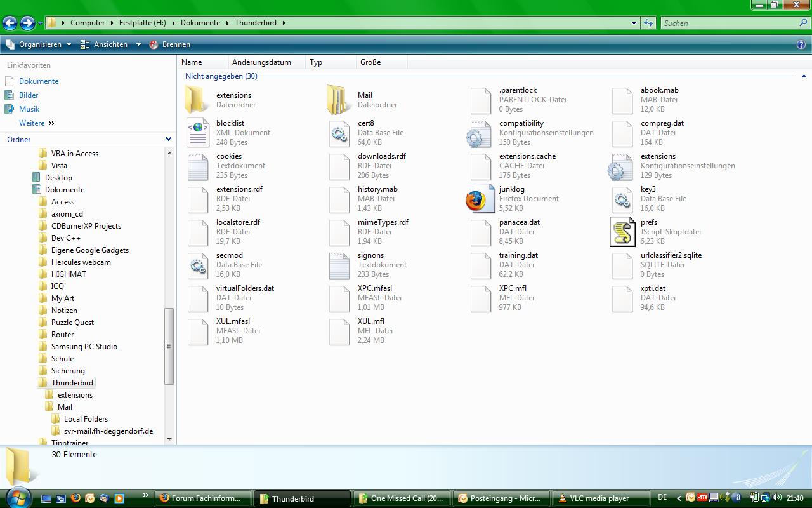Sort files by Änderungsdatum column
The height and width of the screenshot is (508, 812).
click(261, 62)
